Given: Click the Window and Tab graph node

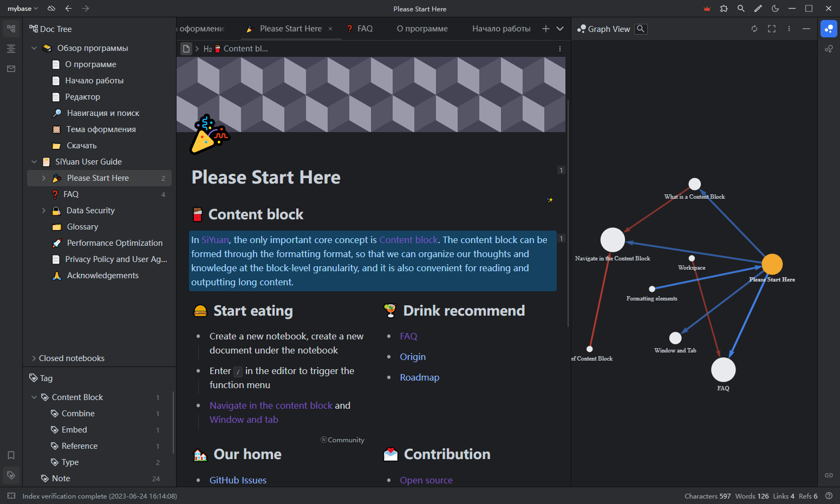Looking at the screenshot, I should [675, 338].
